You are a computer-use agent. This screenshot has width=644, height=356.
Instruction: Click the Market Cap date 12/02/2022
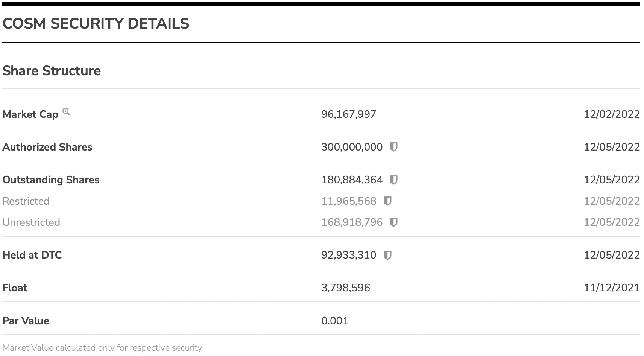click(x=612, y=114)
